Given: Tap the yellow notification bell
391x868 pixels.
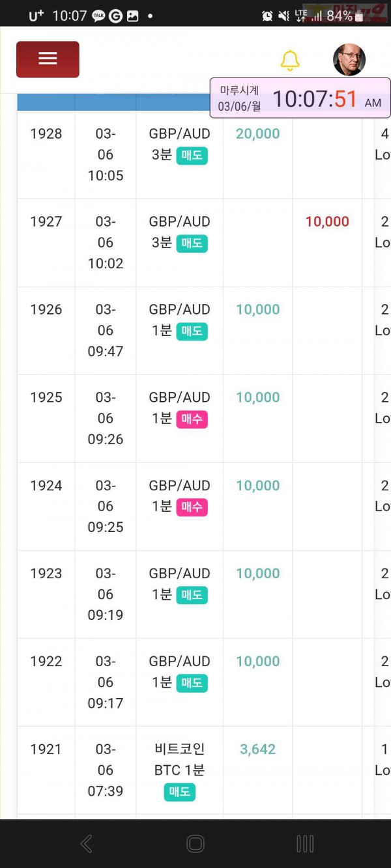Looking at the screenshot, I should [290, 60].
